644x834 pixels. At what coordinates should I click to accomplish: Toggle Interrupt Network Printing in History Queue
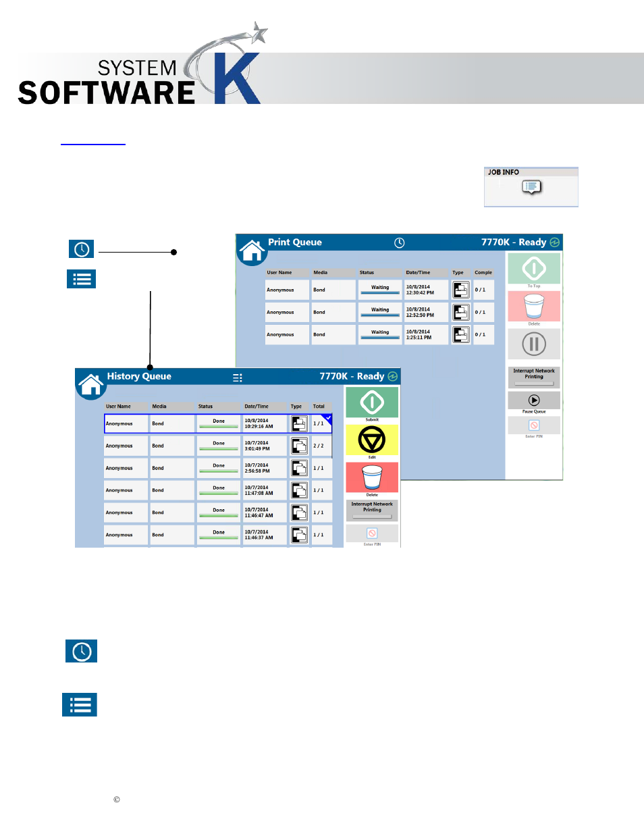(x=372, y=510)
